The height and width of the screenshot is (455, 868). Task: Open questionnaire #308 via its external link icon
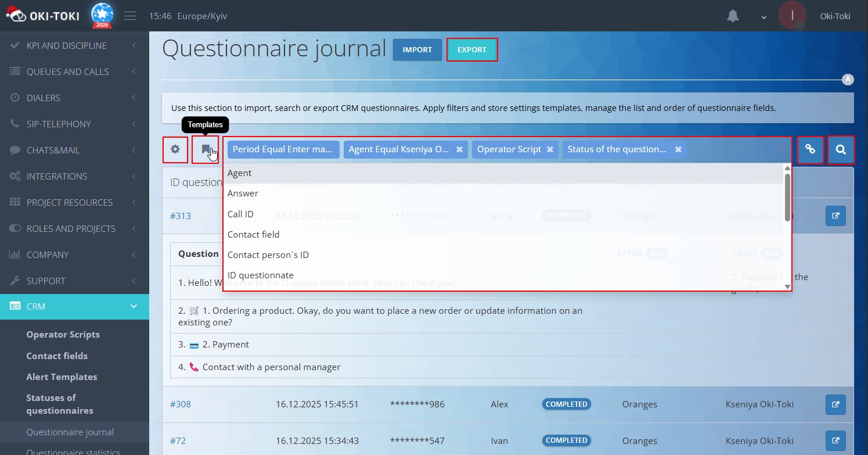point(835,404)
